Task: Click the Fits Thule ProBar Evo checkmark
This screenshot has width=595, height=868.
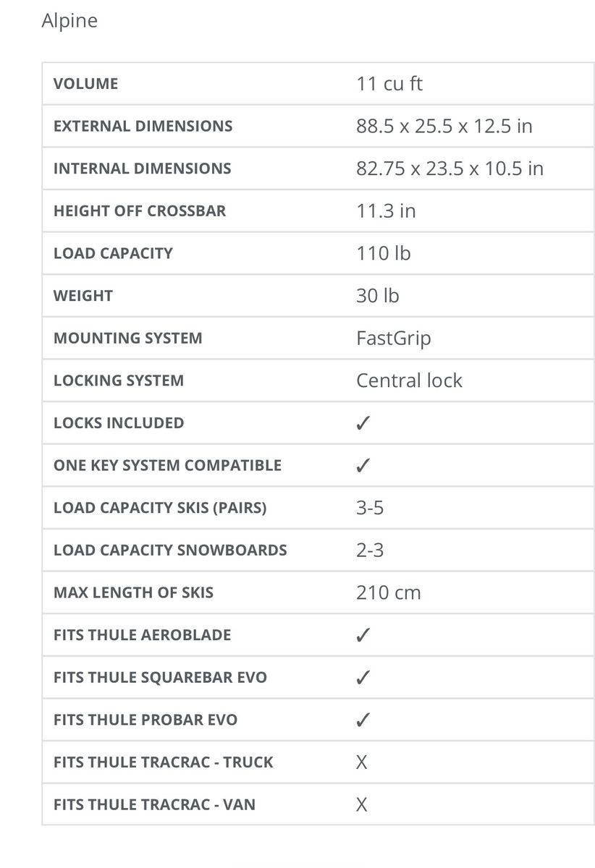Action: pyautogui.click(x=363, y=720)
